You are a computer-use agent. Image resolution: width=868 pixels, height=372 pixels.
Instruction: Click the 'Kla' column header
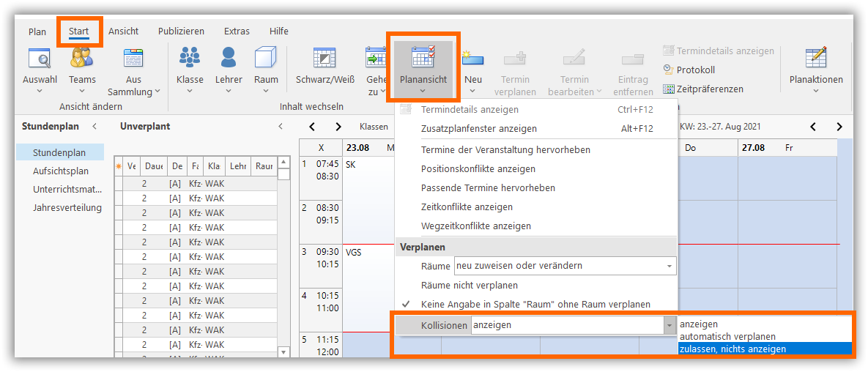[214, 165]
